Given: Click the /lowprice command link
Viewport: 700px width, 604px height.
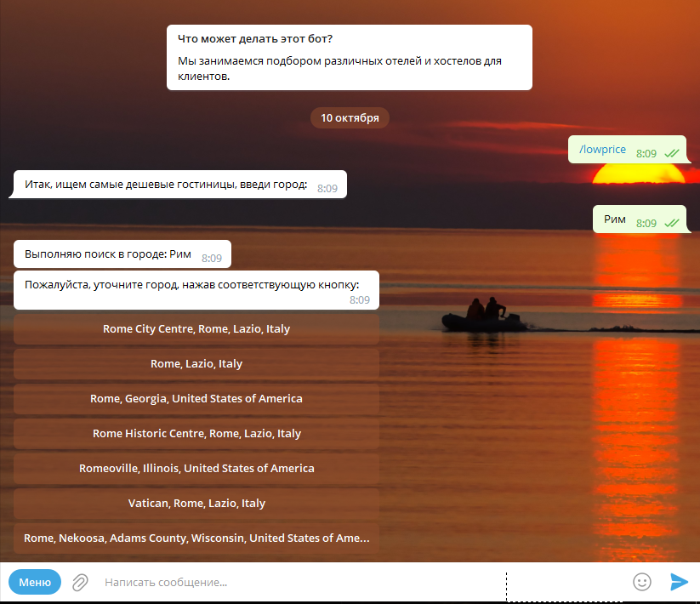Looking at the screenshot, I should coord(602,150).
